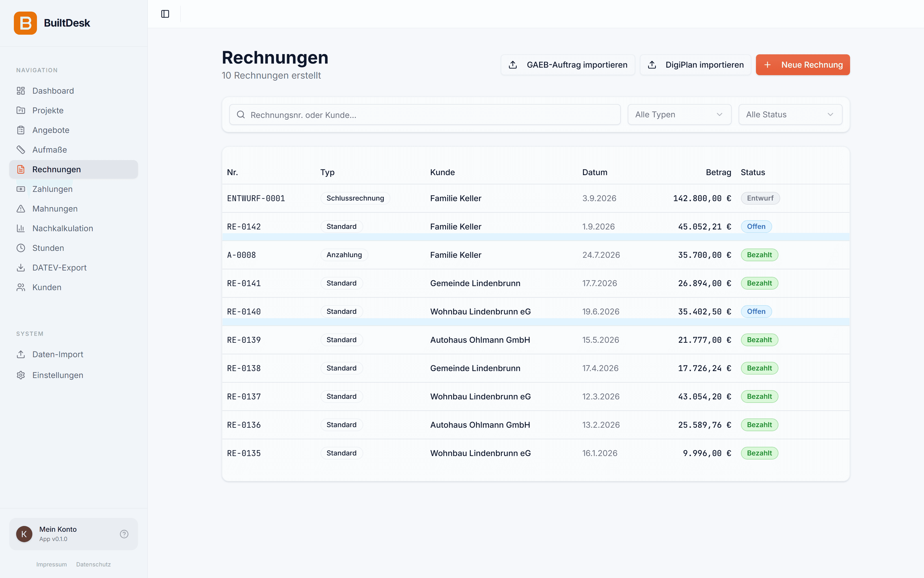Click Offen status of RE-0140
Screen dimensions: 924x578
[756, 312]
